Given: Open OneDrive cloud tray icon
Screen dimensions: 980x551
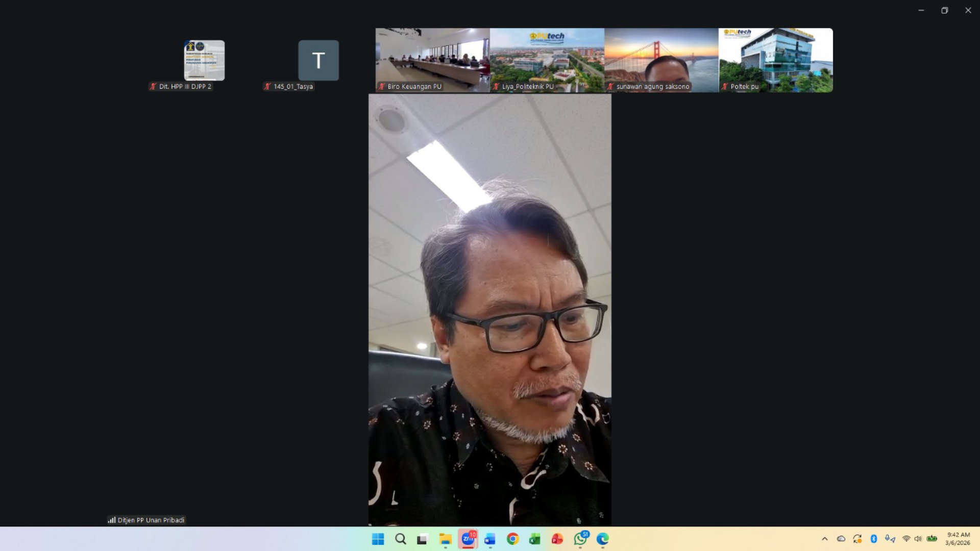Looking at the screenshot, I should coord(841,539).
